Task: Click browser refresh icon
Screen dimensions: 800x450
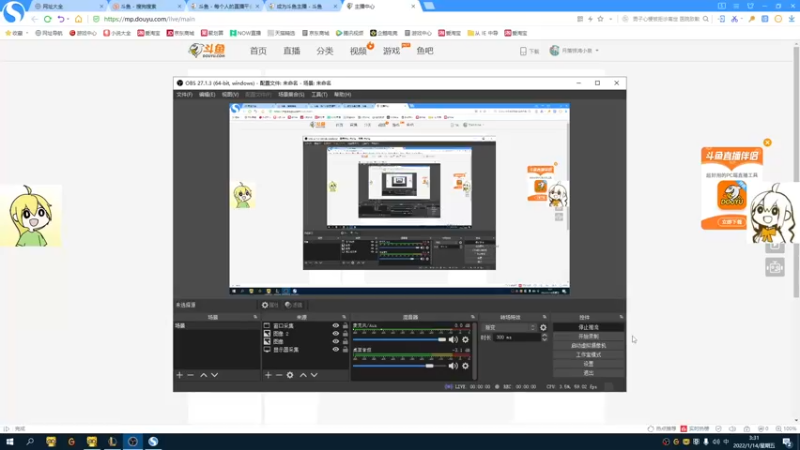Action: 47,19
